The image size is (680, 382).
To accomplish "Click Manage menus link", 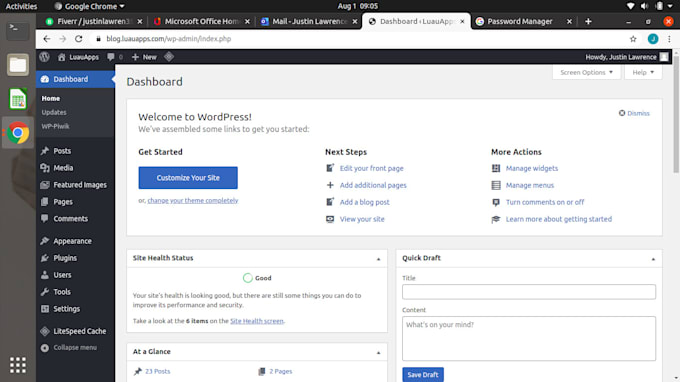I will [x=530, y=185].
